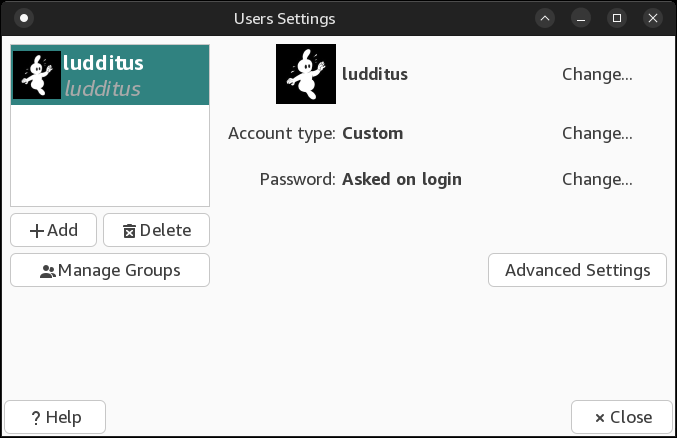Click the Custom account type value
677x438 pixels.
[372, 133]
